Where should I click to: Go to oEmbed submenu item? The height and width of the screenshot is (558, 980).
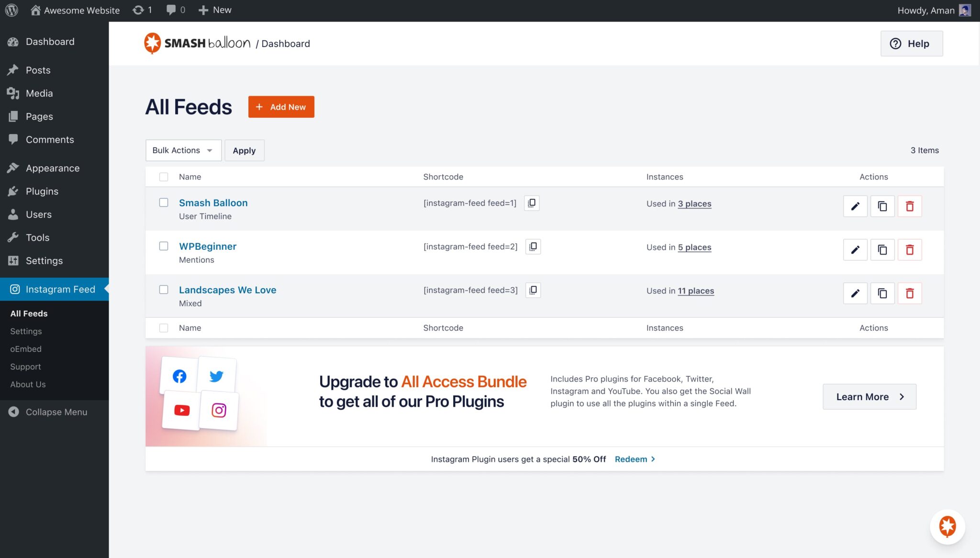(26, 349)
